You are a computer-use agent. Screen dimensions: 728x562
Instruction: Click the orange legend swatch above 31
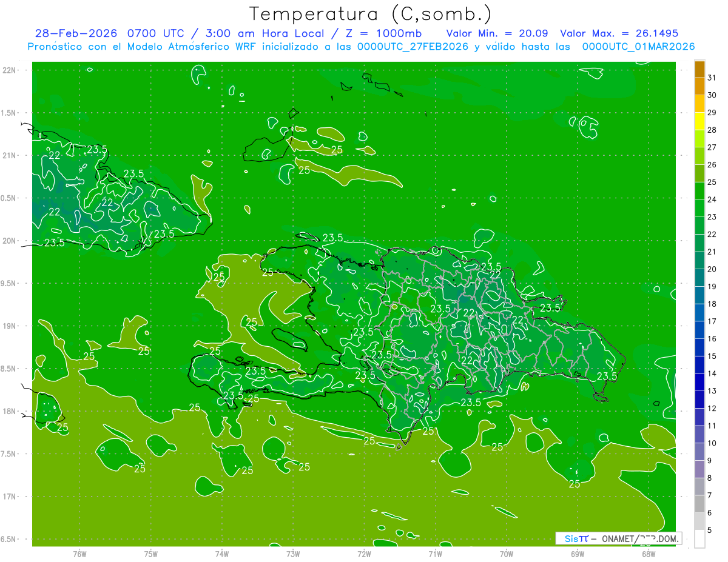pyautogui.click(x=699, y=69)
